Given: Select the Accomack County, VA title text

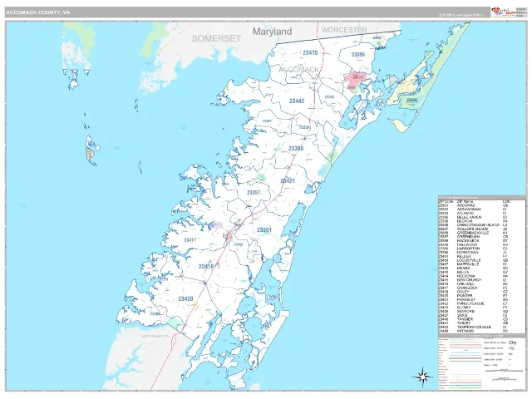Looking at the screenshot, I should click(38, 12).
